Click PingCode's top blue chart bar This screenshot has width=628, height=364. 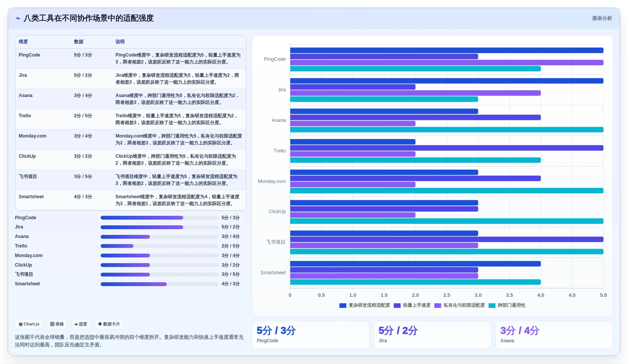pyautogui.click(x=447, y=50)
